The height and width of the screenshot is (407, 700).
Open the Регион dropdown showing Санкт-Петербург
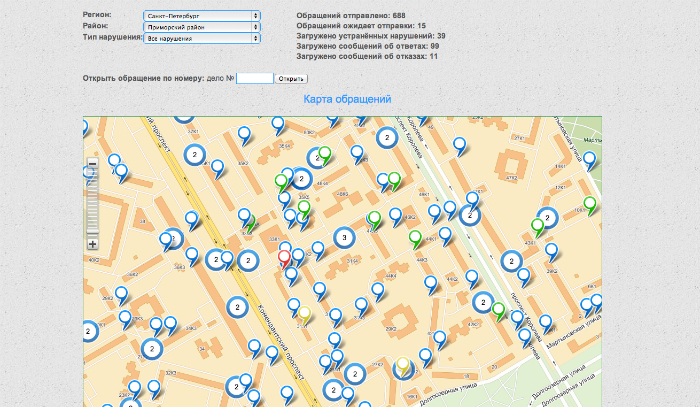pos(202,16)
